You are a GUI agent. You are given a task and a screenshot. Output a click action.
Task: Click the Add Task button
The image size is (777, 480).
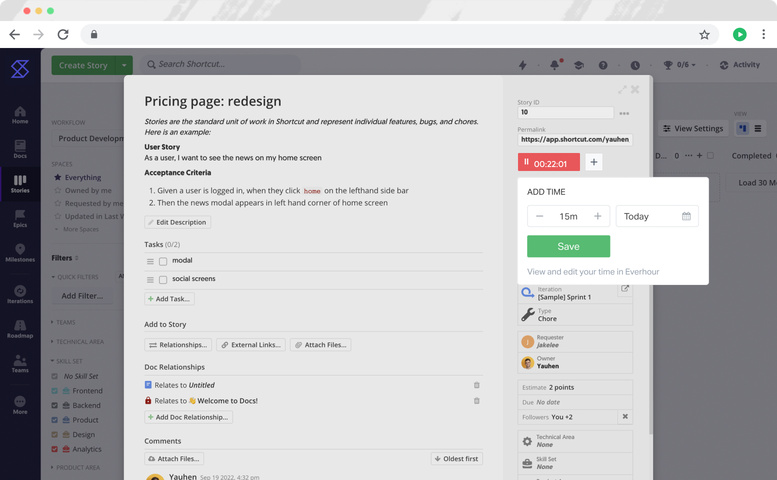[x=169, y=299]
